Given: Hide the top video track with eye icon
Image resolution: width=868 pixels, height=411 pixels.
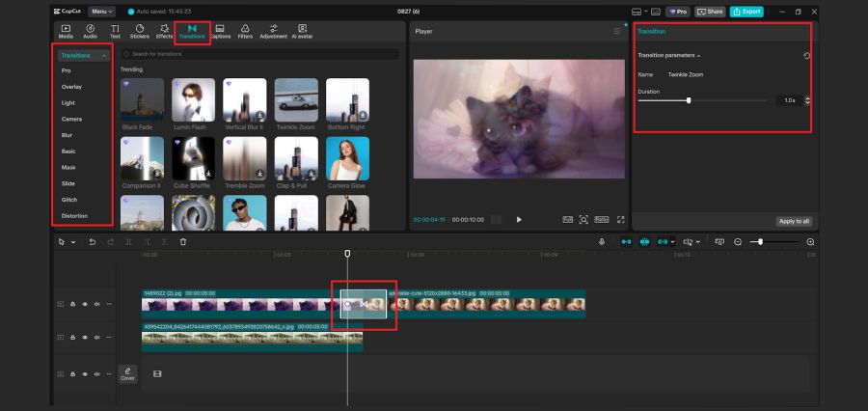Looking at the screenshot, I should pos(85,304).
